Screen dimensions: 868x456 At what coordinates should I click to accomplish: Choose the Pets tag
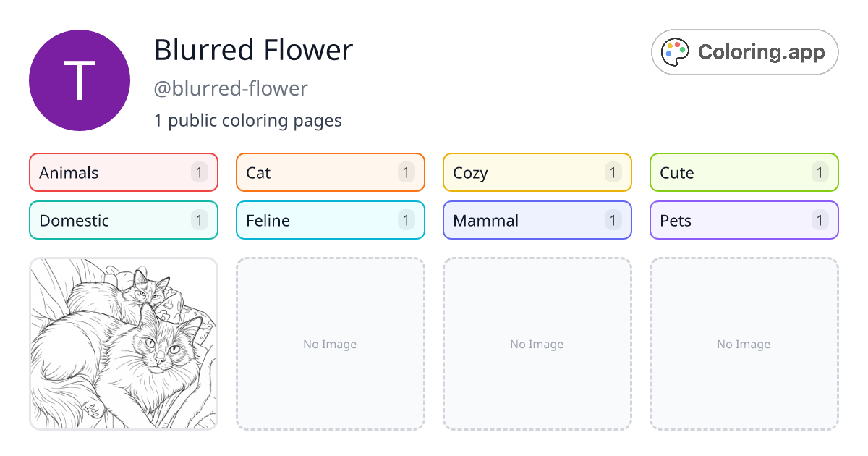click(x=744, y=220)
